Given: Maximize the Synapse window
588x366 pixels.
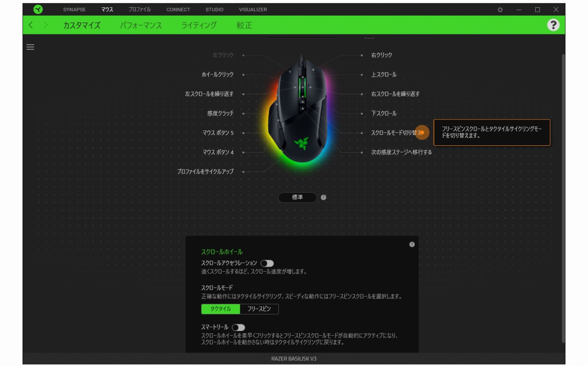Looking at the screenshot, I should coord(537,10).
